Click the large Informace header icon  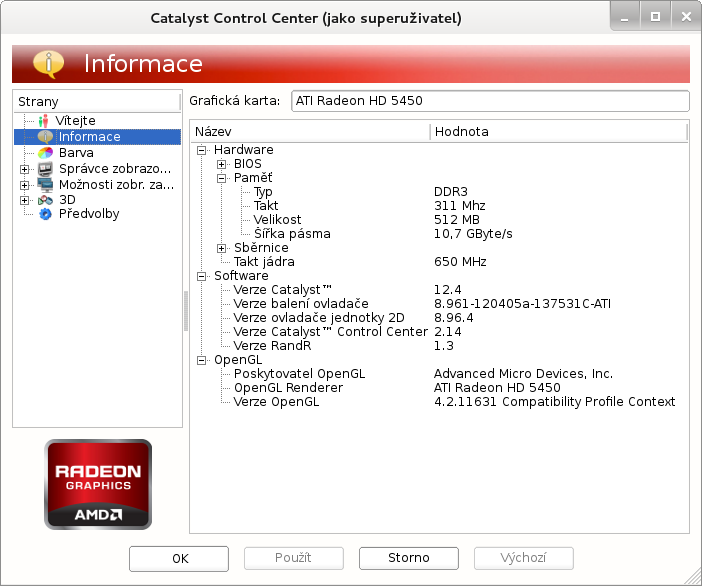(48, 64)
